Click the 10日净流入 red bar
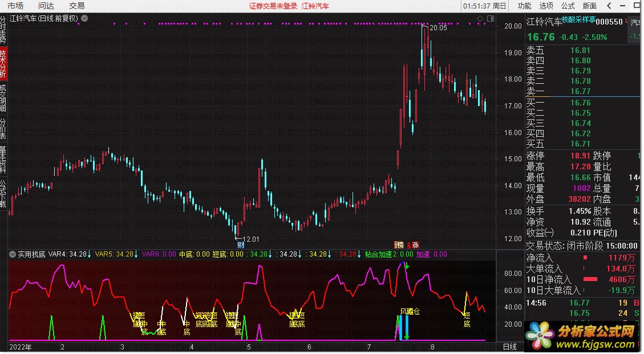The image size is (644, 354). (590, 279)
